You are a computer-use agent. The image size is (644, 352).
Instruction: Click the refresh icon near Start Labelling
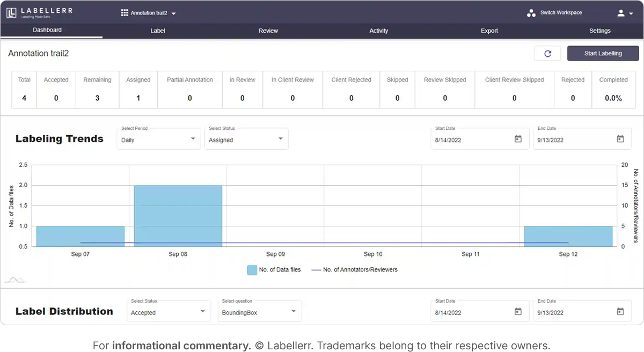[547, 53]
